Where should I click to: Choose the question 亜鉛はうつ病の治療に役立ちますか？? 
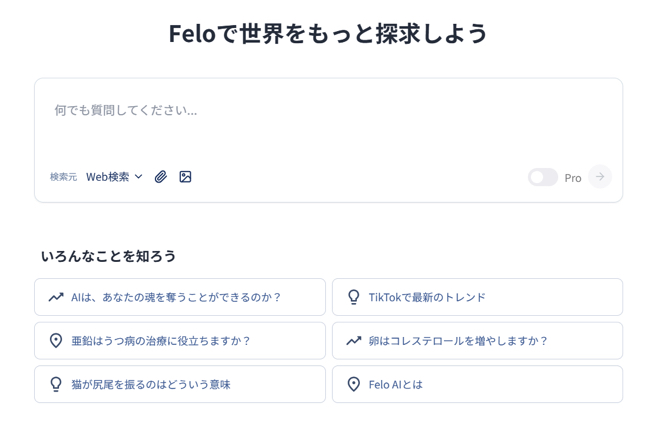point(161,341)
